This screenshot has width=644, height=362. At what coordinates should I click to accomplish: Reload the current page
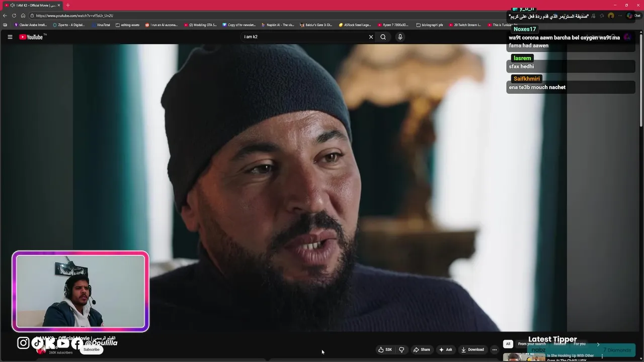(14, 16)
